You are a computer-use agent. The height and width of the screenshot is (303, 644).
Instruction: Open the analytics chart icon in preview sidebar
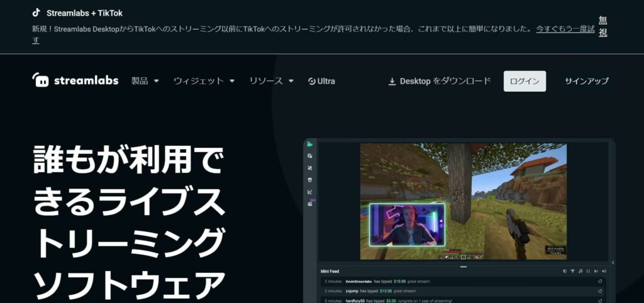[309, 192]
